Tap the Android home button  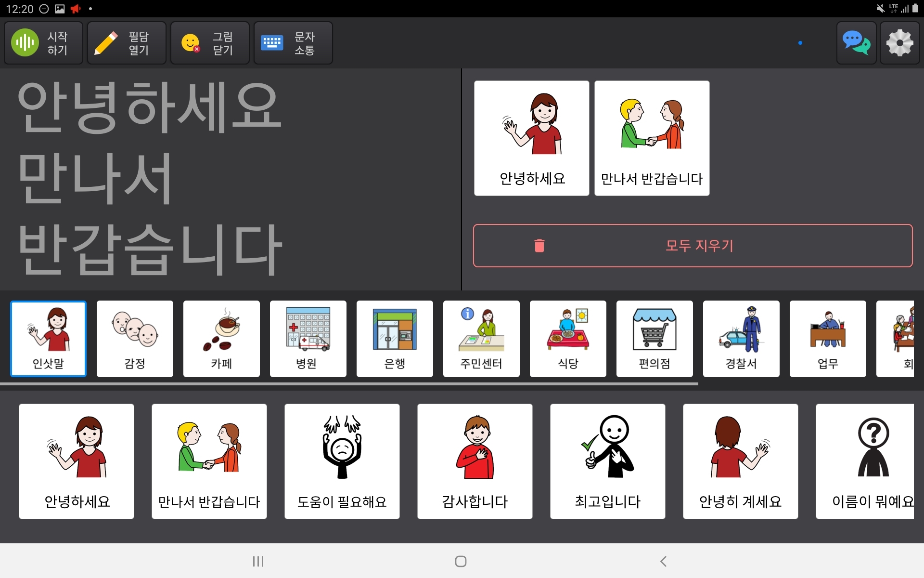click(461, 561)
